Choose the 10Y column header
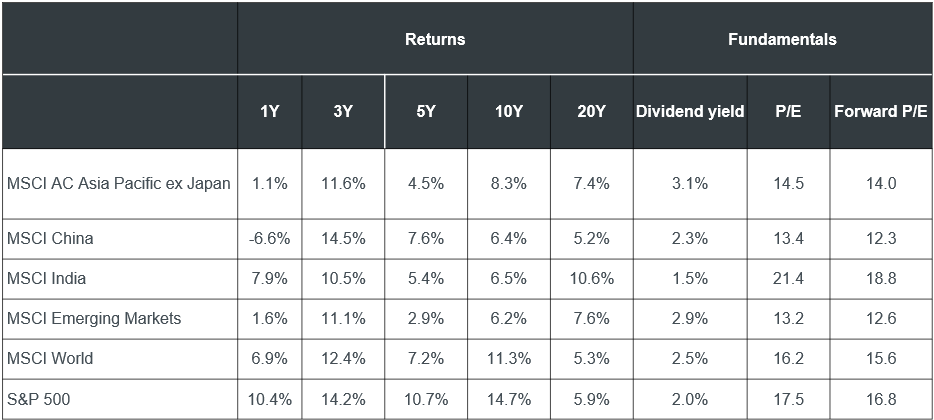The height and width of the screenshot is (420, 934). coord(509,111)
